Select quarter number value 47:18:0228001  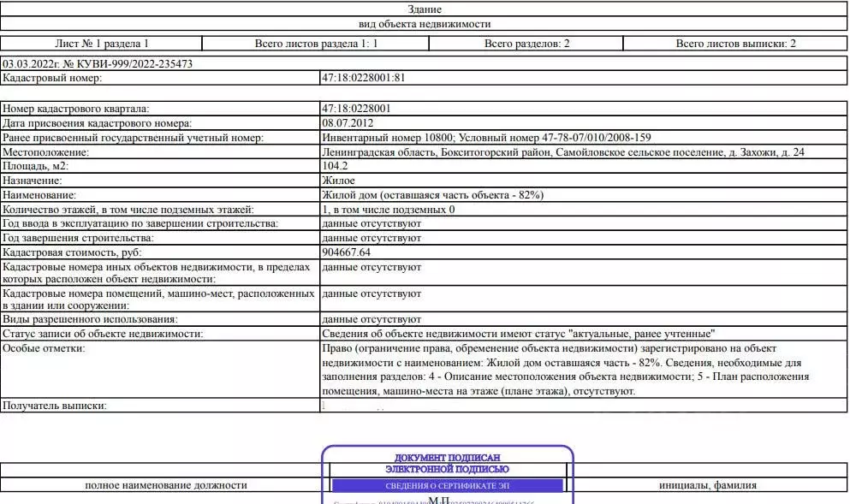point(356,109)
